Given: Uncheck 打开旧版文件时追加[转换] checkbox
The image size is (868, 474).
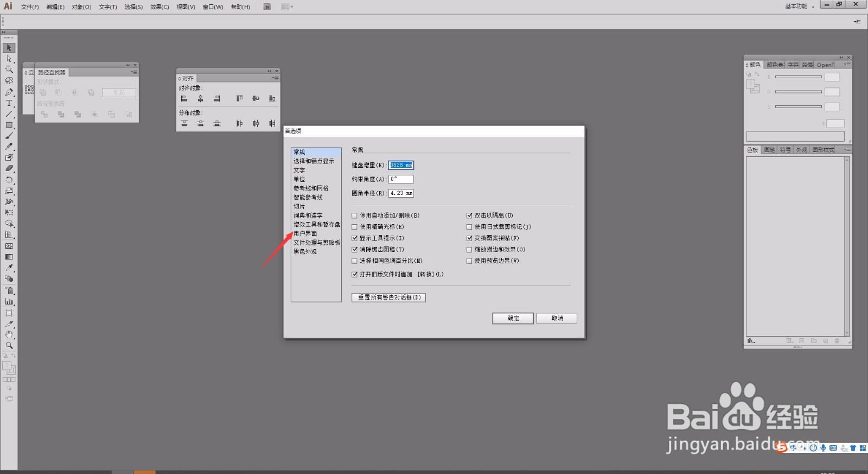Looking at the screenshot, I should click(x=354, y=275).
